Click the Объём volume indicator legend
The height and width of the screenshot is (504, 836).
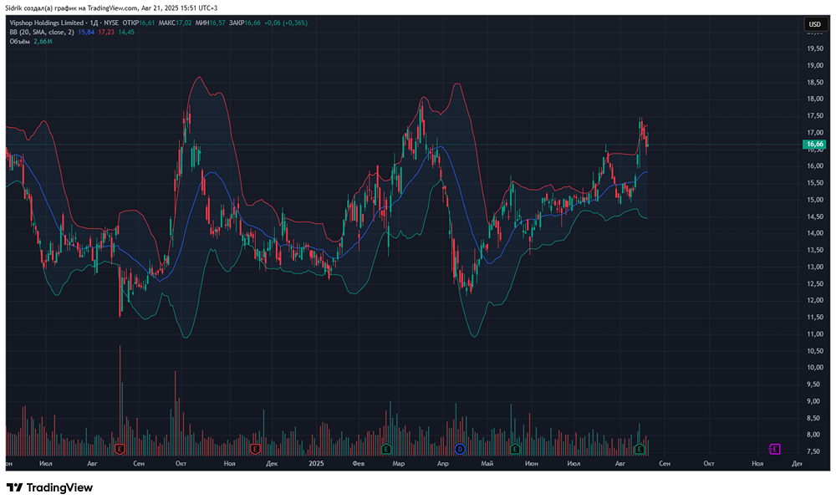[x=20, y=42]
